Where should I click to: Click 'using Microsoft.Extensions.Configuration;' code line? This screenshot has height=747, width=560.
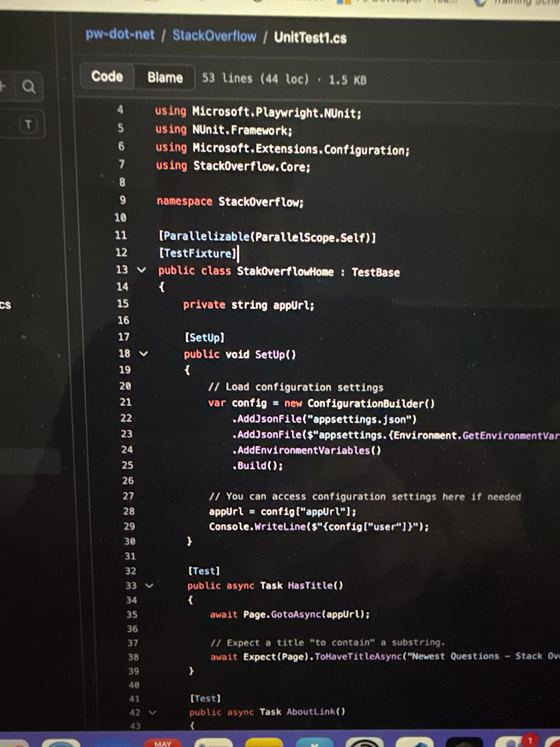pos(282,149)
